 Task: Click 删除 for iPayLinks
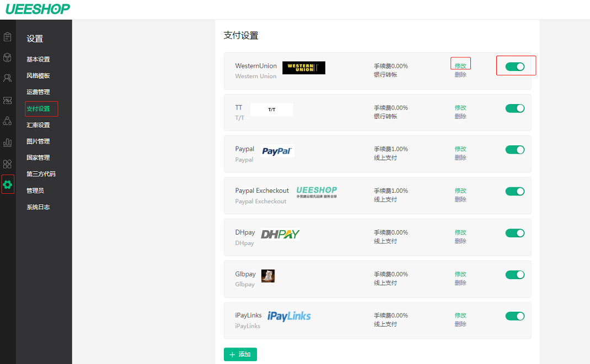click(460, 324)
